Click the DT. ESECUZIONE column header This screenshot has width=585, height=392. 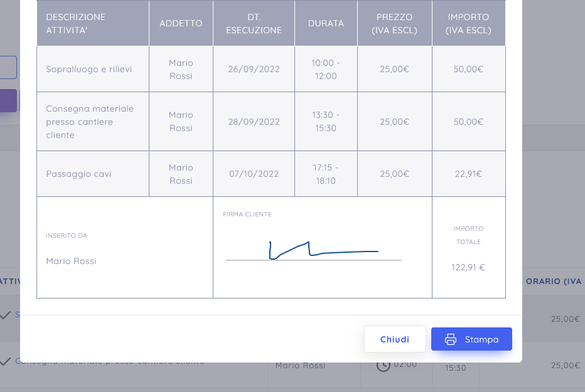click(x=254, y=23)
